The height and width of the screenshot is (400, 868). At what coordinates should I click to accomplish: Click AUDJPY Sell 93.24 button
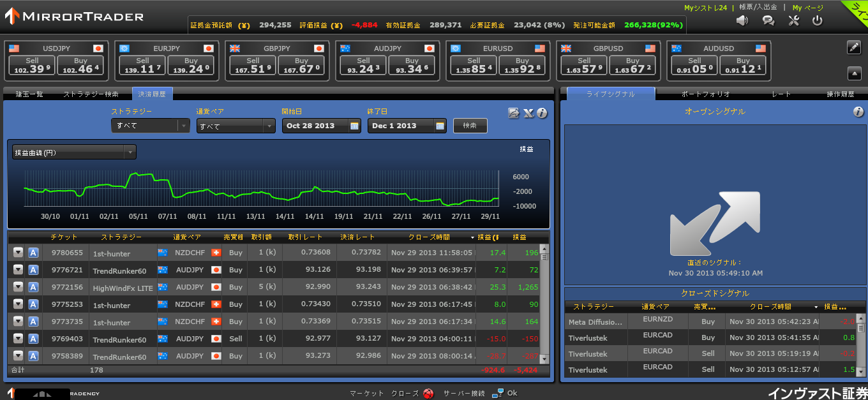363,66
